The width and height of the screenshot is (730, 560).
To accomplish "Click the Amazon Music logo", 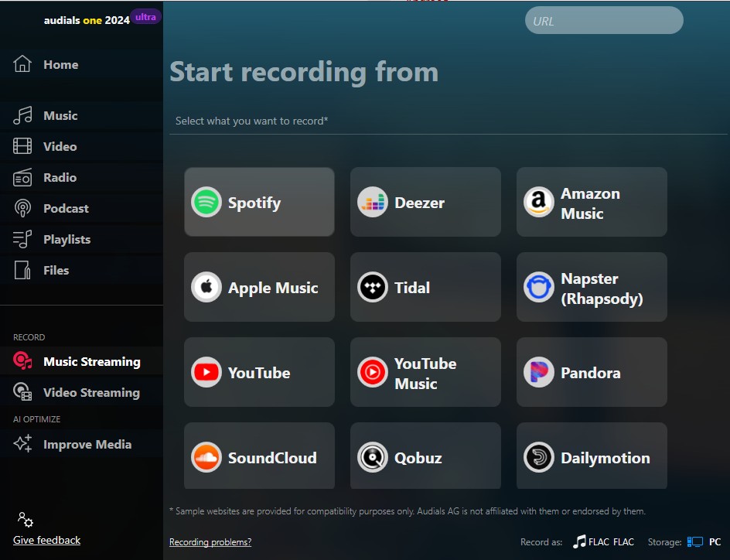I will 539,202.
